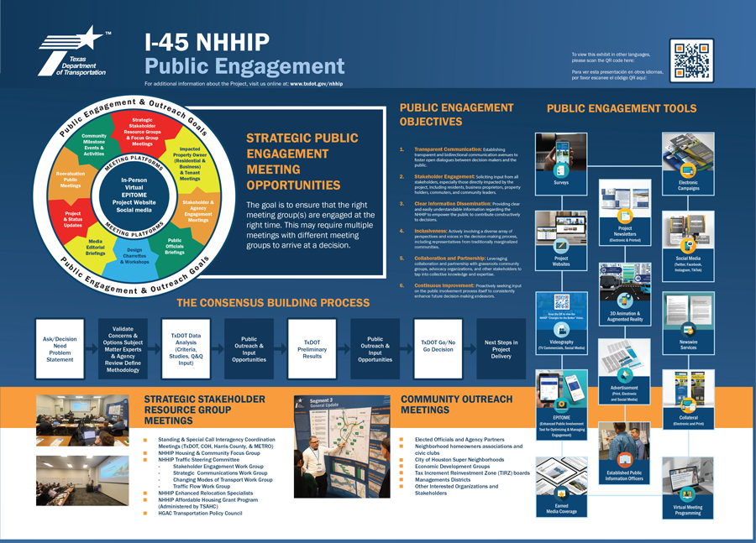
Task: Open the www.txdot.gov/nhhip link
Action: [x=317, y=84]
